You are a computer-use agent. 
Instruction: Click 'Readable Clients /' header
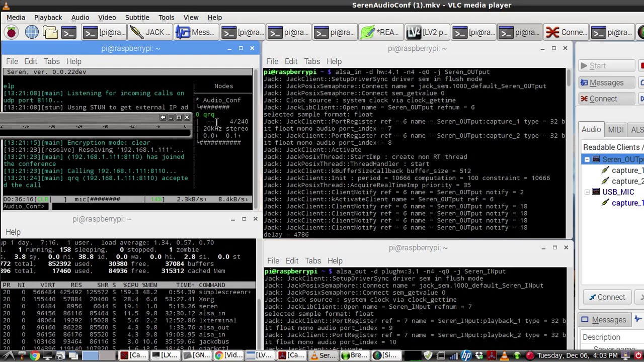613,147
